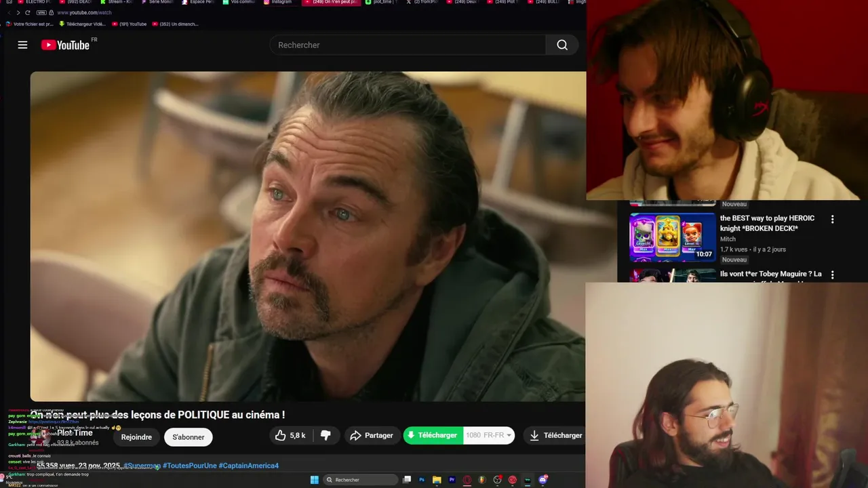Click the www.youtube.com/watch address bar
The width and height of the screenshot is (868, 488).
[84, 13]
